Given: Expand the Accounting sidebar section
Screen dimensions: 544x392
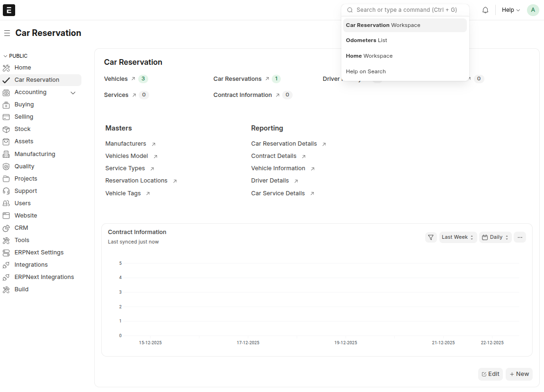Looking at the screenshot, I should coord(73,93).
